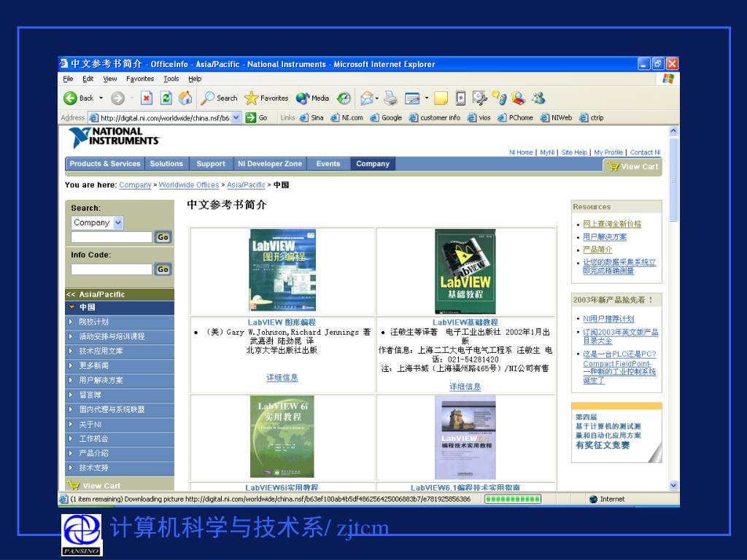Open the Mail icon dropdown arrow
Screen dimensions: 747x560
pos(377,98)
